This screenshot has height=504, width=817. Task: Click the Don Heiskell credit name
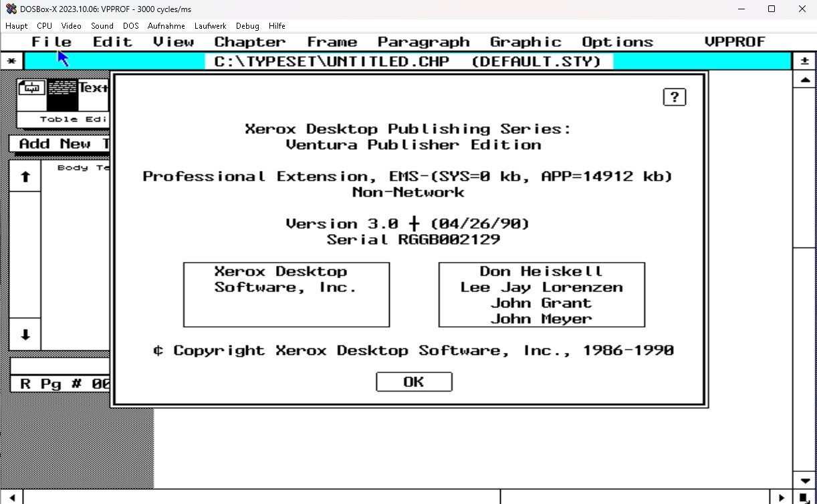coord(541,271)
